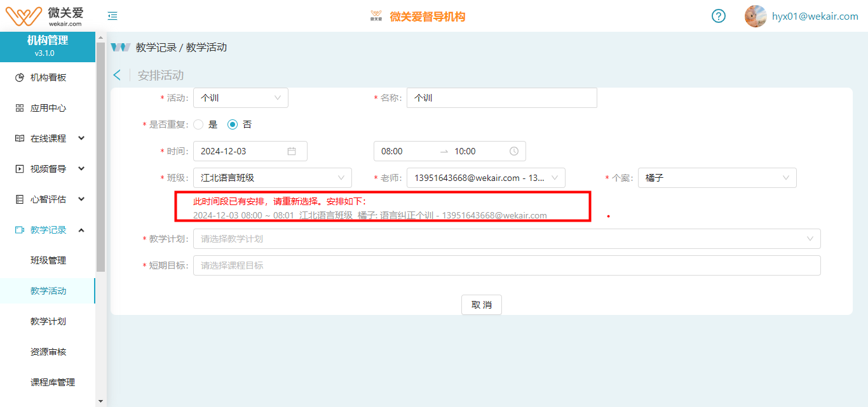This screenshot has width=868, height=407.
Task: Expand the 在线课程 sidebar menu
Action: coord(48,138)
